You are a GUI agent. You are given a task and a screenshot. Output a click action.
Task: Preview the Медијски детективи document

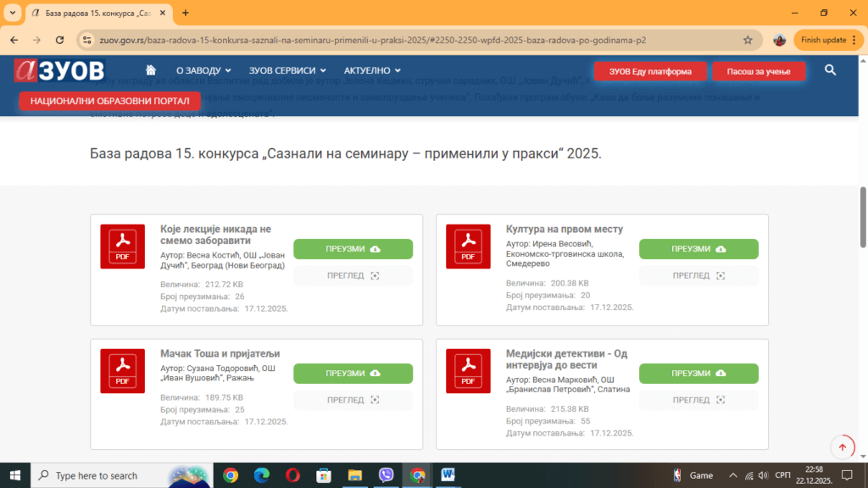tap(698, 400)
